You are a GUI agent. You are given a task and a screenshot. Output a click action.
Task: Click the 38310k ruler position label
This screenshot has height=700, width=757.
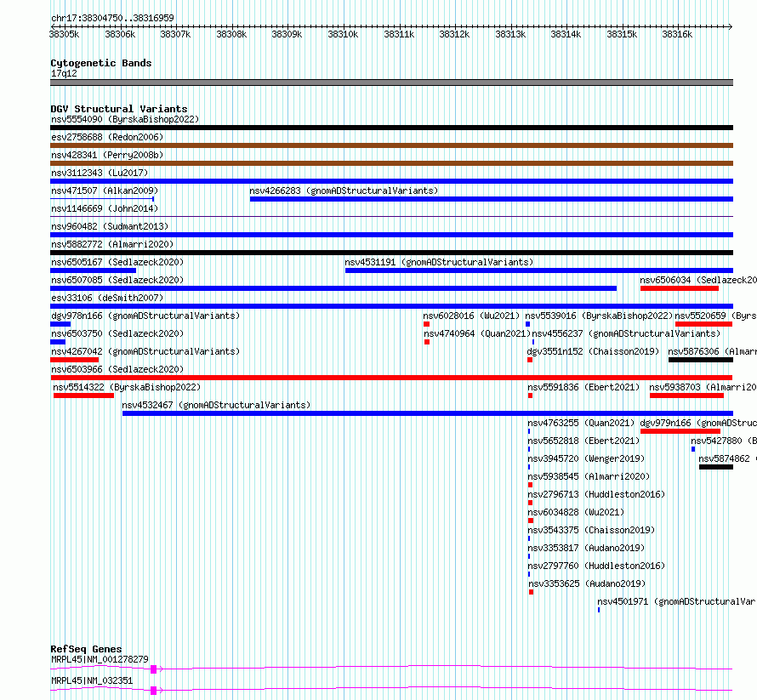point(343,34)
